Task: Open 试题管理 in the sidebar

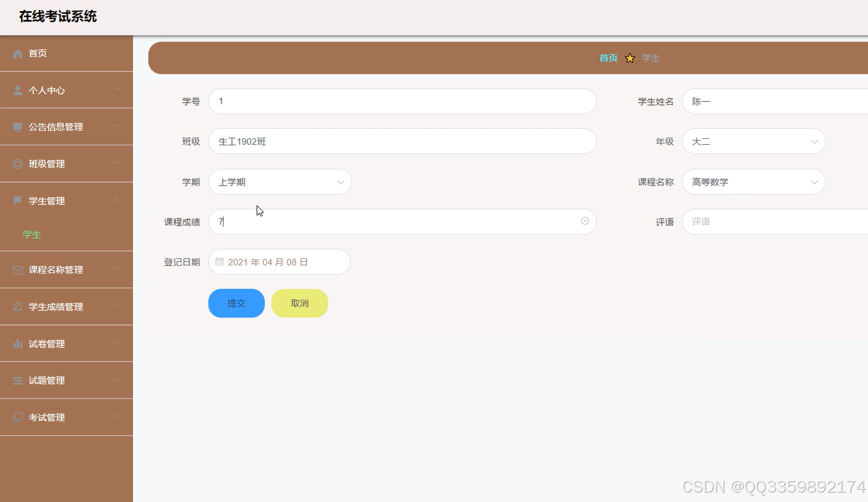Action: click(x=66, y=380)
